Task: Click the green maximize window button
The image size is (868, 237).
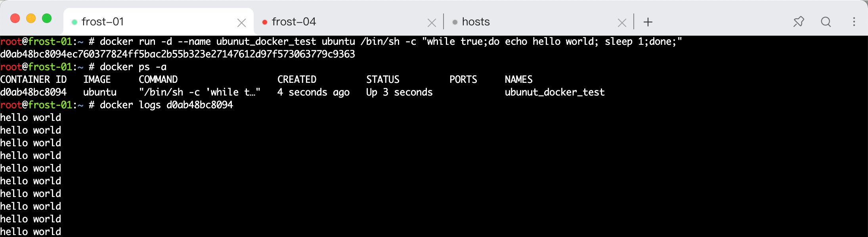Action: coord(47,18)
